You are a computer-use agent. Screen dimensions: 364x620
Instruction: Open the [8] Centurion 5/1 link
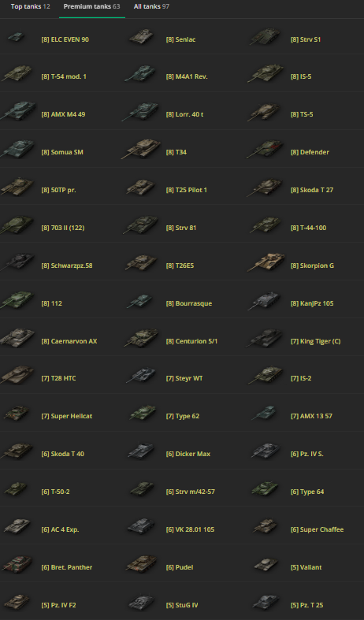[x=191, y=341]
